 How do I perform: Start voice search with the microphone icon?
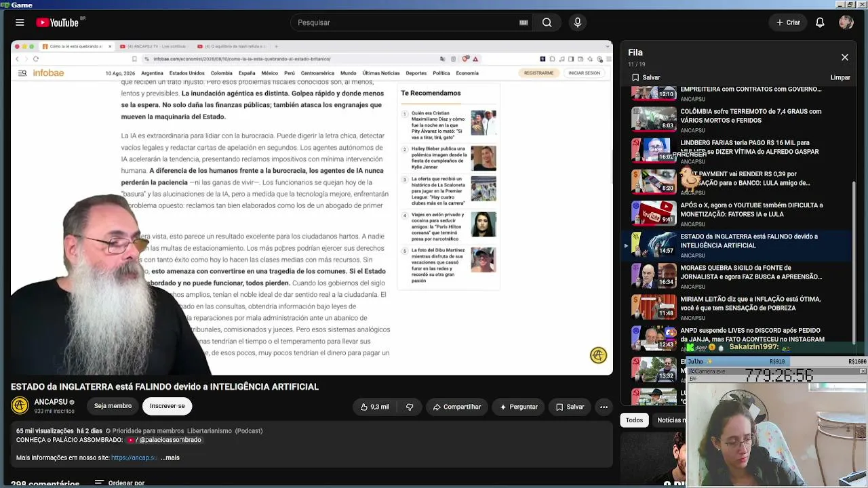click(x=578, y=22)
